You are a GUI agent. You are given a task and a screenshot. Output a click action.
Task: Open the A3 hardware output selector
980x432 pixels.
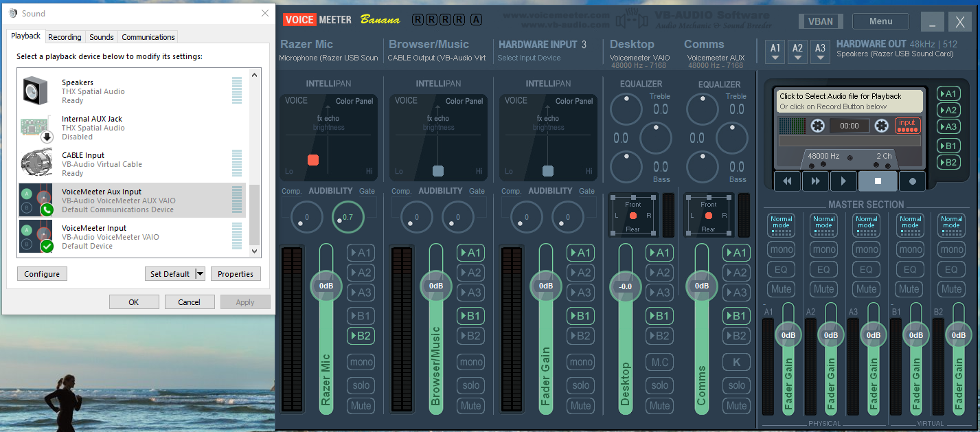(x=820, y=51)
